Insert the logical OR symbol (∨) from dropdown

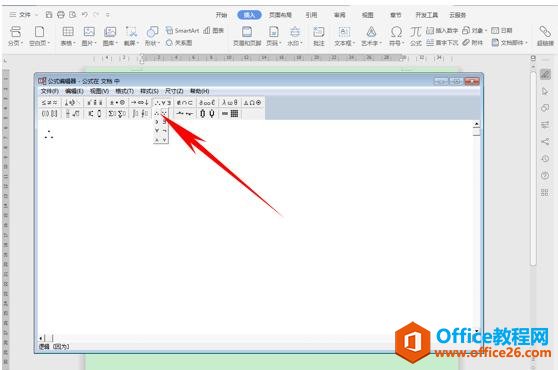click(x=164, y=140)
